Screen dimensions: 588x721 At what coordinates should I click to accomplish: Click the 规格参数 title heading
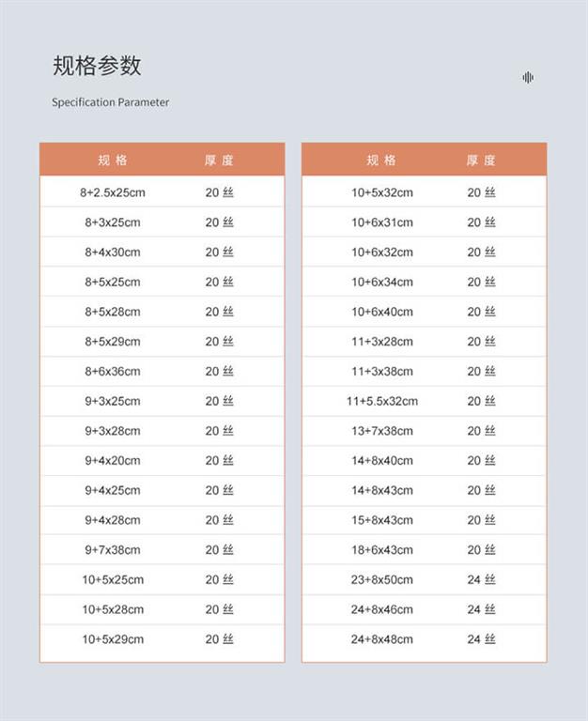click(97, 66)
